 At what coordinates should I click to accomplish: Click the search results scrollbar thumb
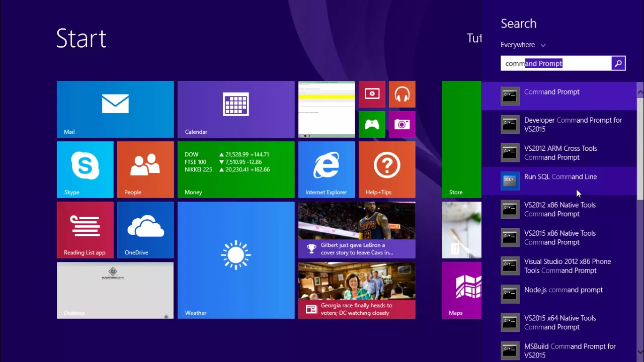point(640,148)
